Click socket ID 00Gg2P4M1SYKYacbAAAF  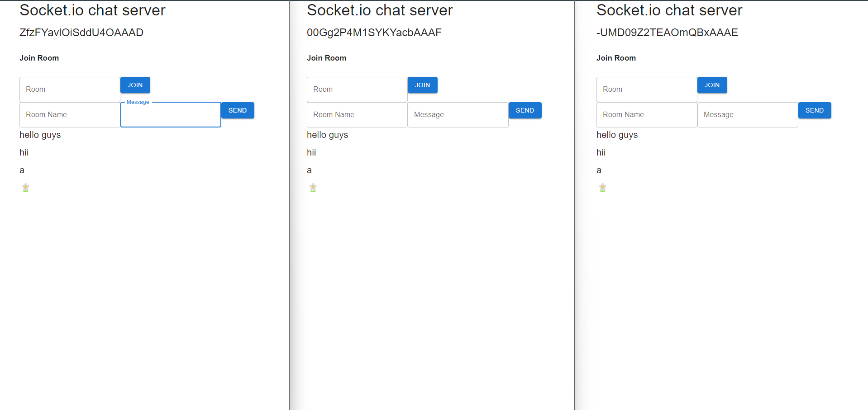tap(374, 33)
